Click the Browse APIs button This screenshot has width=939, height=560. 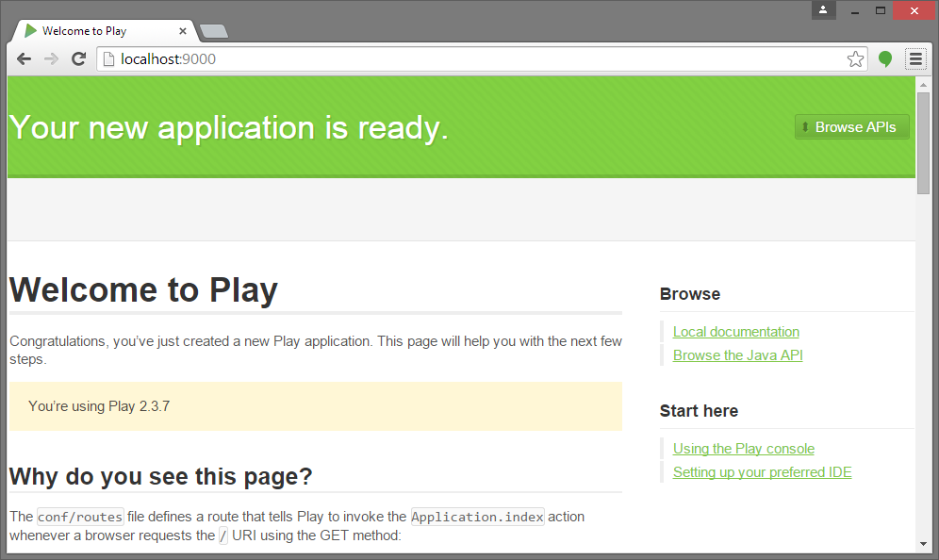coord(851,127)
